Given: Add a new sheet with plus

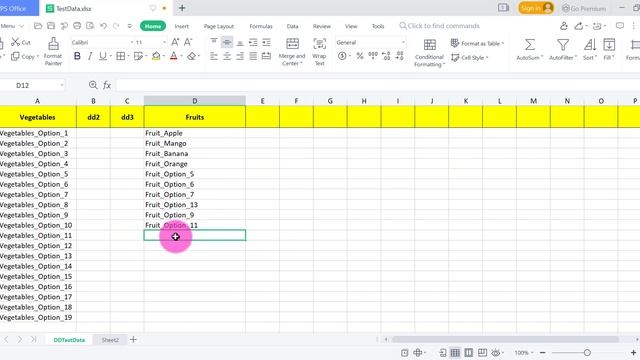Looking at the screenshot, I should 133,340.
